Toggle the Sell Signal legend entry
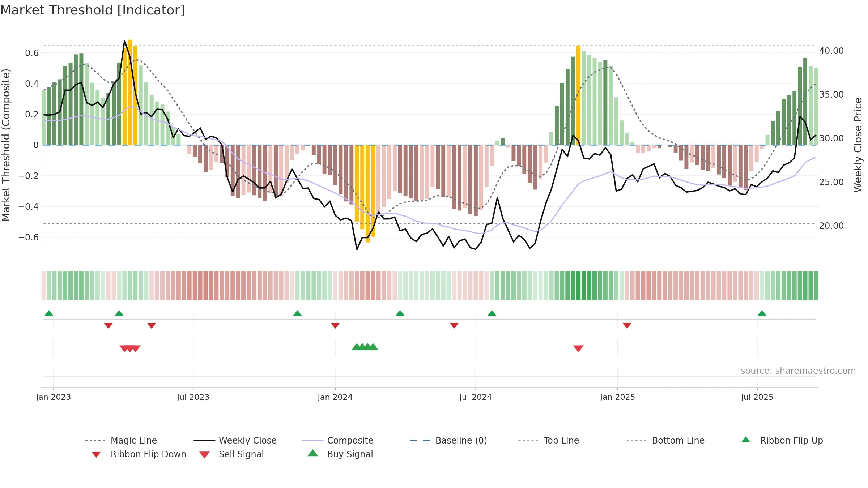The width and height of the screenshot is (868, 488). click(x=231, y=454)
